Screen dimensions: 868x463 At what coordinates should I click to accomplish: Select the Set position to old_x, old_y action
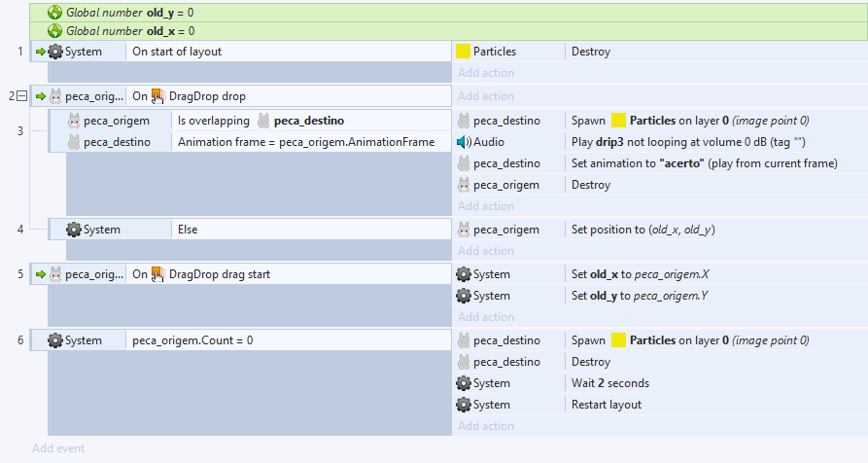pyautogui.click(x=649, y=230)
